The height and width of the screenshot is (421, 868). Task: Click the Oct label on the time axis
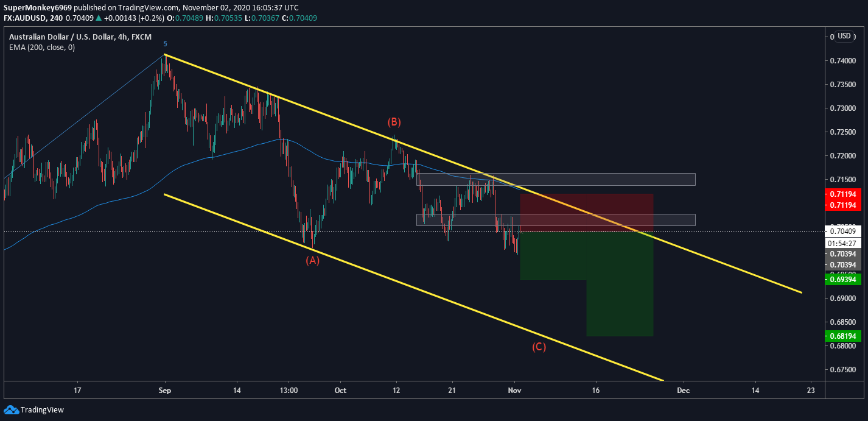(x=340, y=390)
